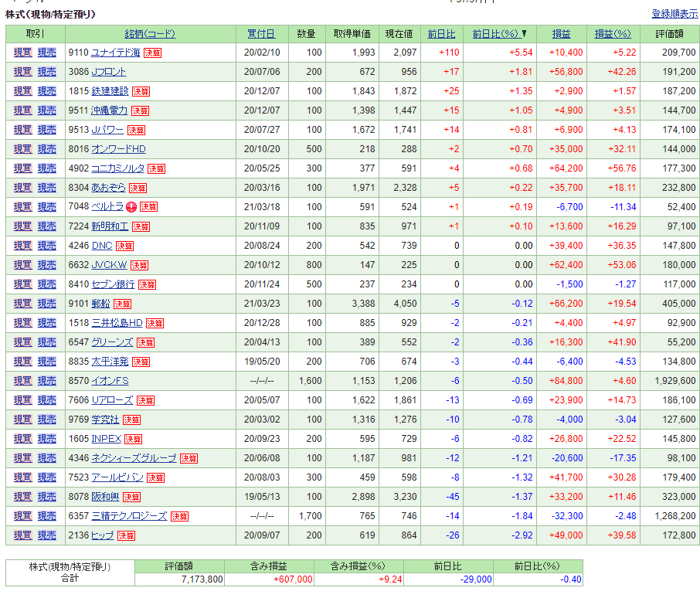Sort by the 買付日 column header

[261, 34]
